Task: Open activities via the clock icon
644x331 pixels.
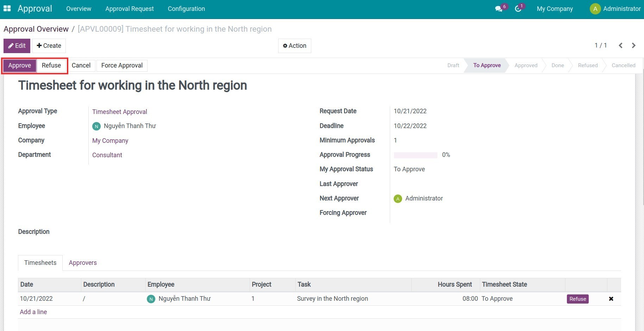Action: pos(518,8)
